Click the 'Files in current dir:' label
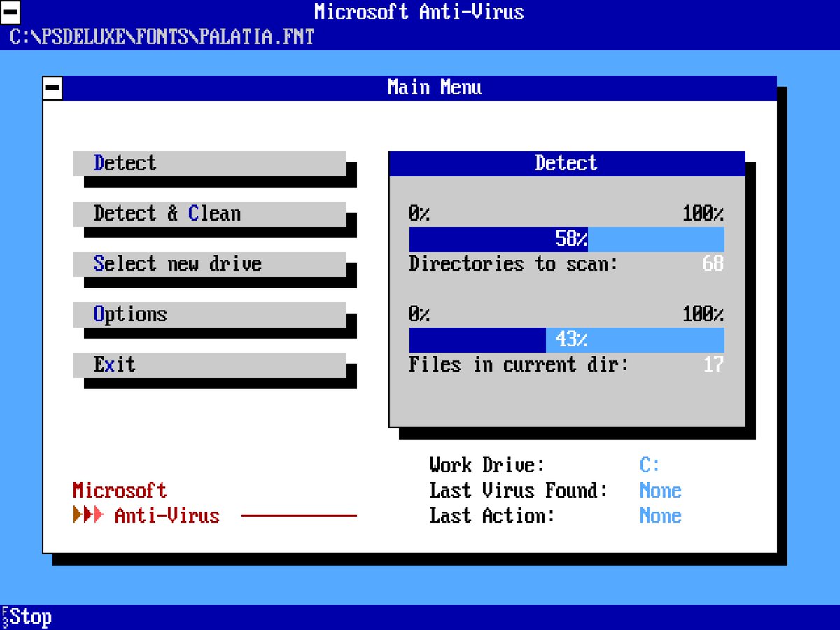Viewport: 840px width, 630px height. click(519, 365)
